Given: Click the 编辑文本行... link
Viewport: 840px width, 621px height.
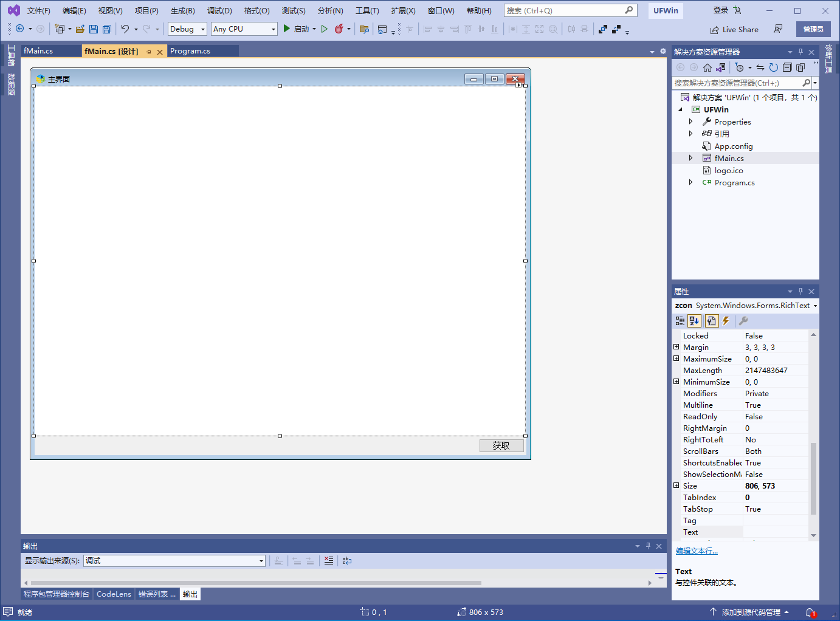Looking at the screenshot, I should coord(697,551).
